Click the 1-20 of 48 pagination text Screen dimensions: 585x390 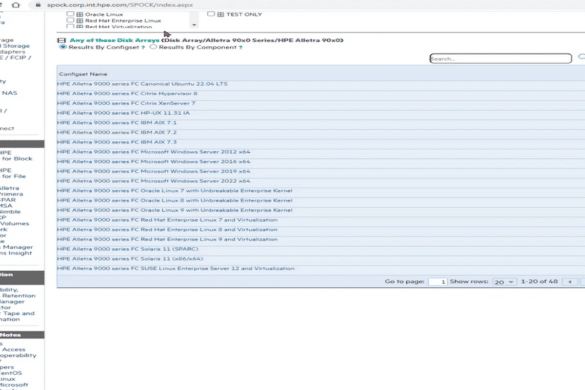[x=539, y=281]
